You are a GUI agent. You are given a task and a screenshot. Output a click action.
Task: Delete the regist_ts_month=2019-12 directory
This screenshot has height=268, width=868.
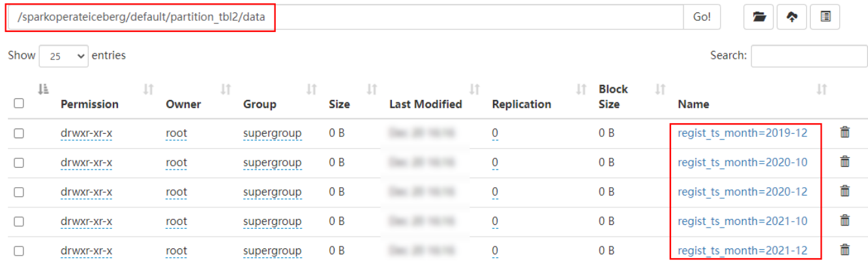coord(845,133)
